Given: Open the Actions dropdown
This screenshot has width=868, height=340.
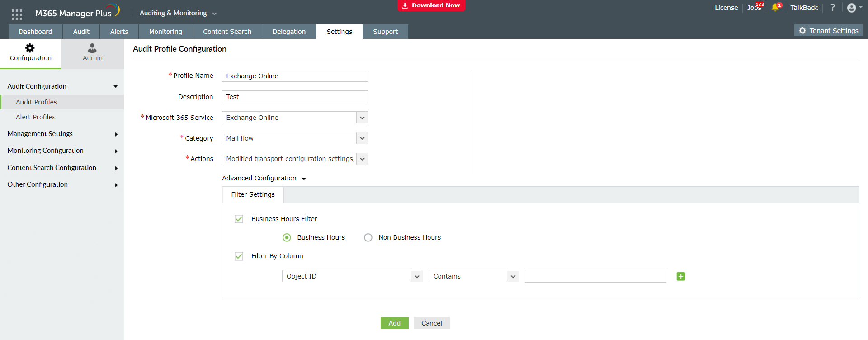Looking at the screenshot, I should point(295,159).
